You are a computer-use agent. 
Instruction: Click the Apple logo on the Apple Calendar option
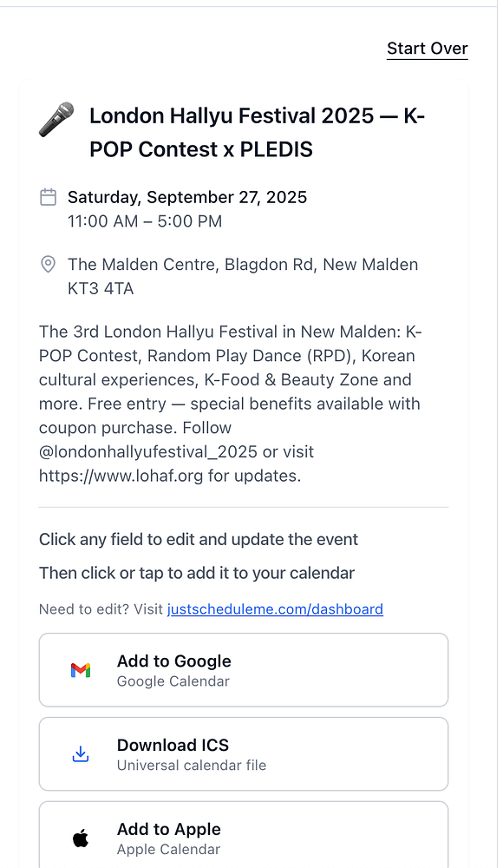[x=80, y=837]
